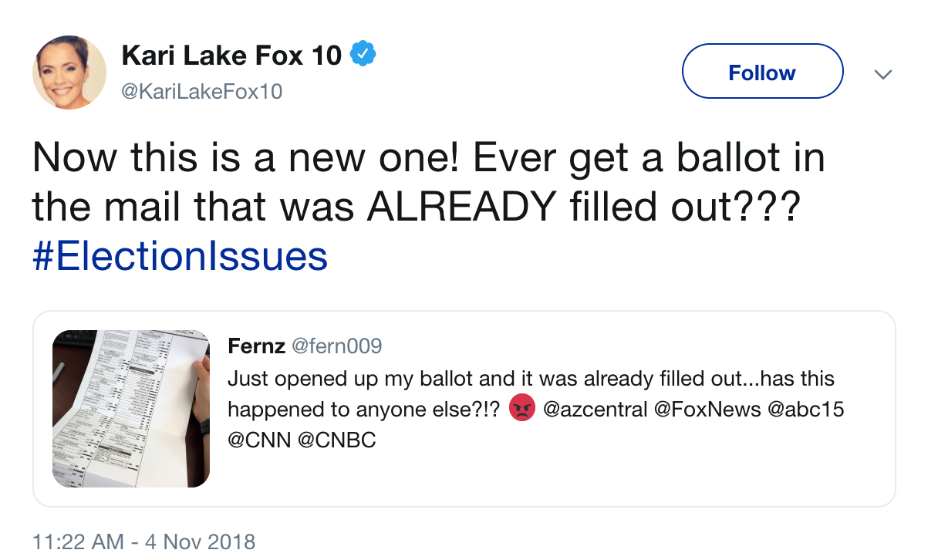Screen dimensions: 938x560
Task: Open the @FoxNews mention
Action: (707, 409)
